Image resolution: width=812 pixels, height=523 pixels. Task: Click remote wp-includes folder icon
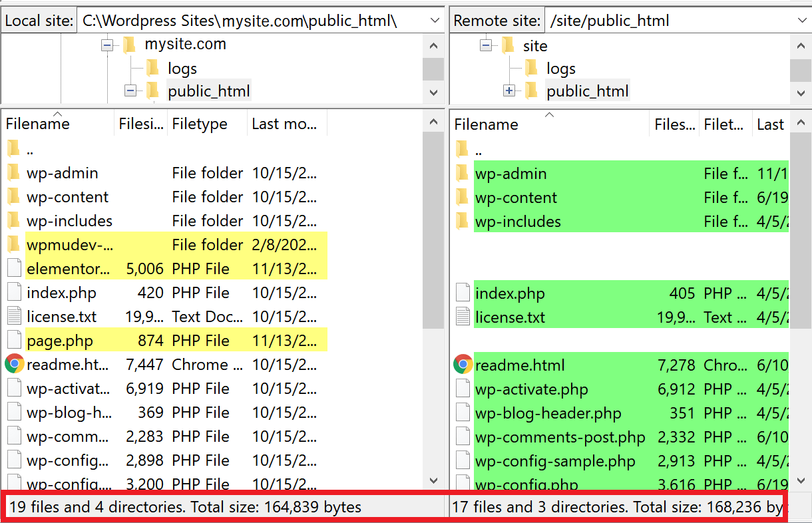click(463, 221)
